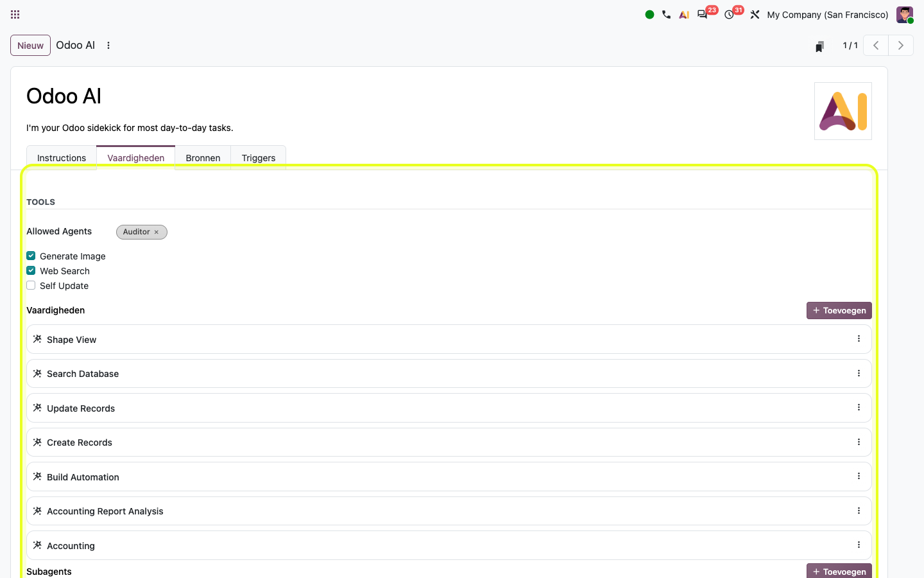
Task: Uncheck the Generate Image checkbox
Action: click(31, 256)
